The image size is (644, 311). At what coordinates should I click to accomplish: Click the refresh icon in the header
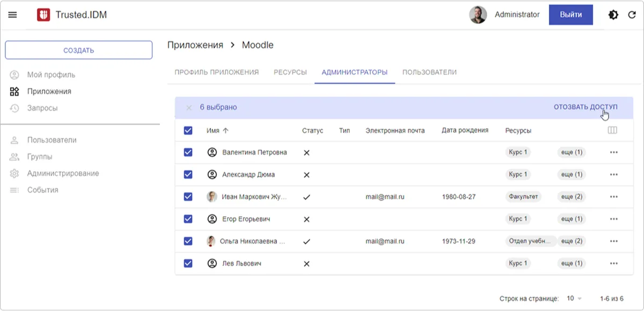pos(632,15)
